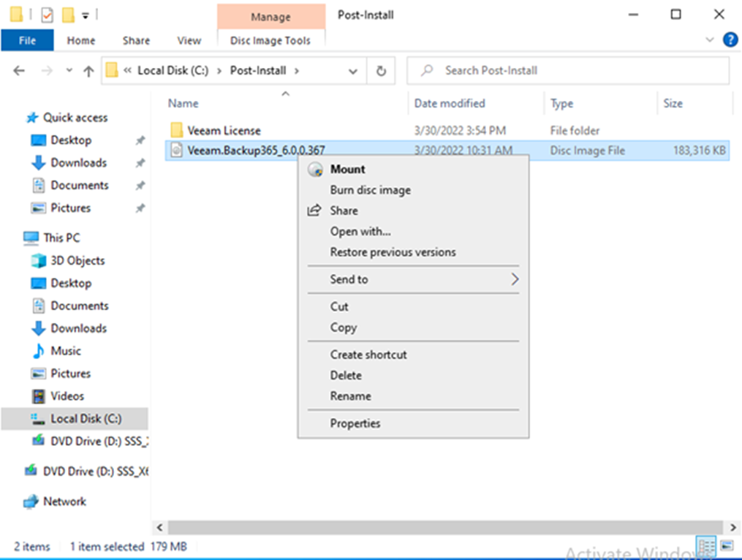Click the Properties quick access toolbar icon
The width and height of the screenshot is (742, 560).
[x=47, y=15]
